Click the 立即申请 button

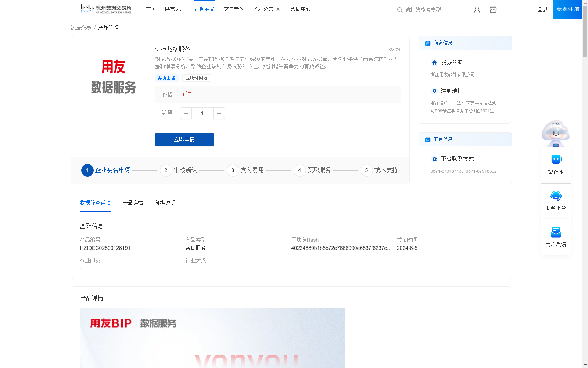coord(184,139)
